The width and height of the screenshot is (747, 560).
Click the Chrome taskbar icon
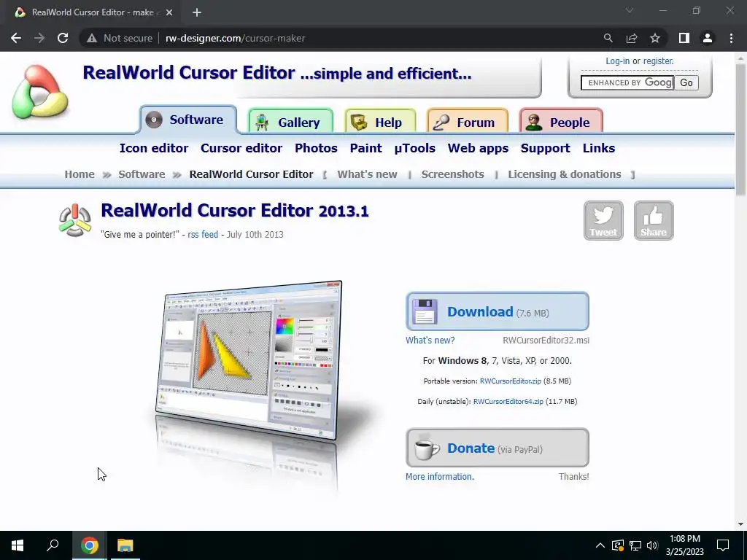89,545
